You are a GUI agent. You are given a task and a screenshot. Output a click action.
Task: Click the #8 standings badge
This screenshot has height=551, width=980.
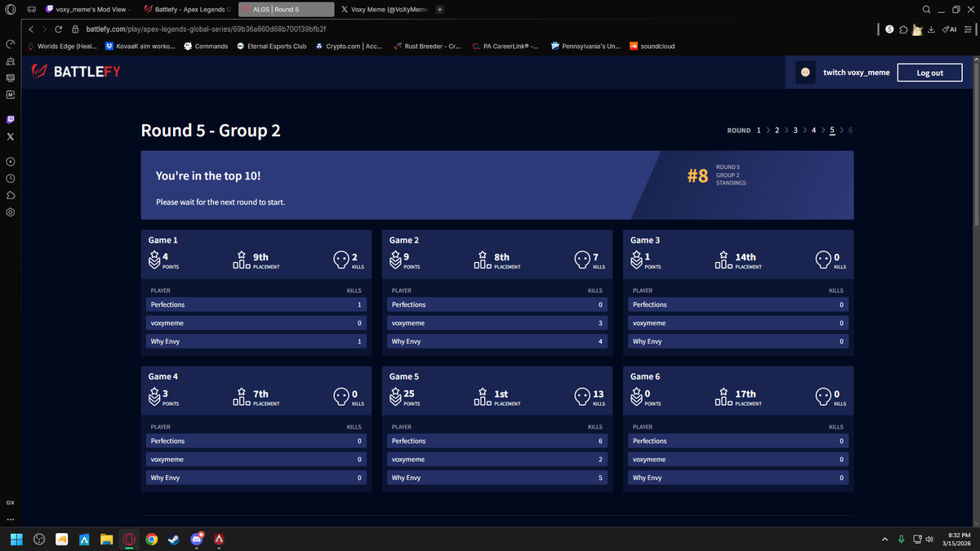(697, 176)
